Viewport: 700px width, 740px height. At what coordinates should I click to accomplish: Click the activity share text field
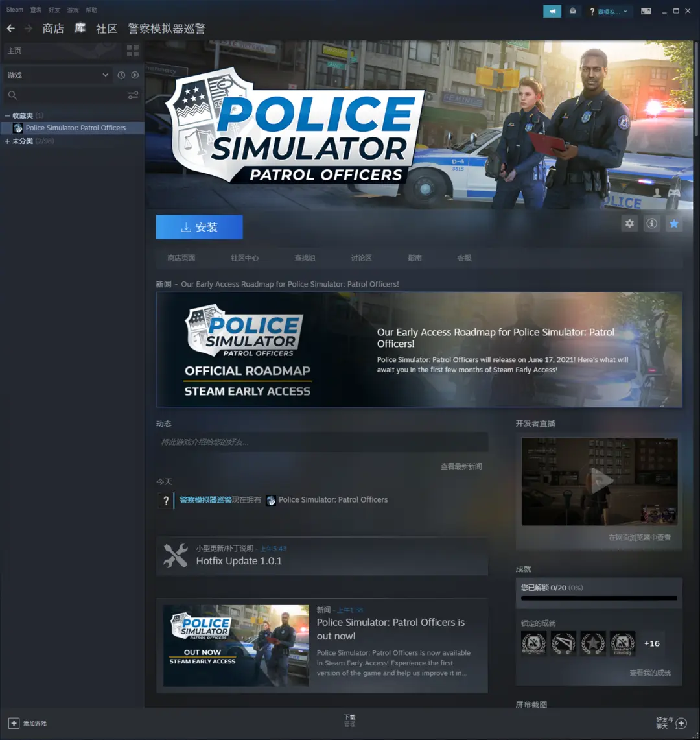point(322,442)
